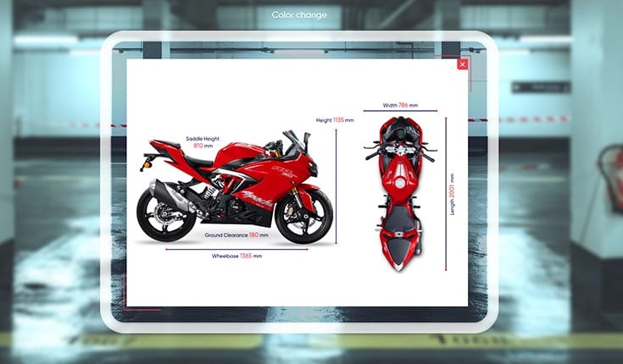Viewport: 623px width, 364px height.
Task: Click the 'Ground Clearance 180 mm' label
Action: click(x=236, y=235)
